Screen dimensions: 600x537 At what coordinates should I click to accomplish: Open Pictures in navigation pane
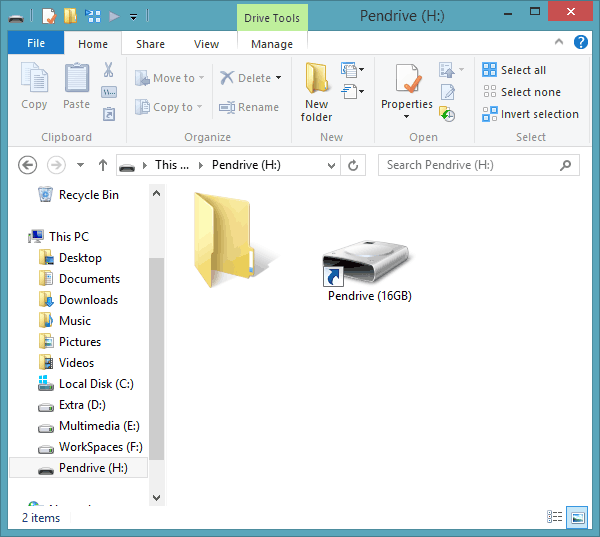click(x=70, y=342)
